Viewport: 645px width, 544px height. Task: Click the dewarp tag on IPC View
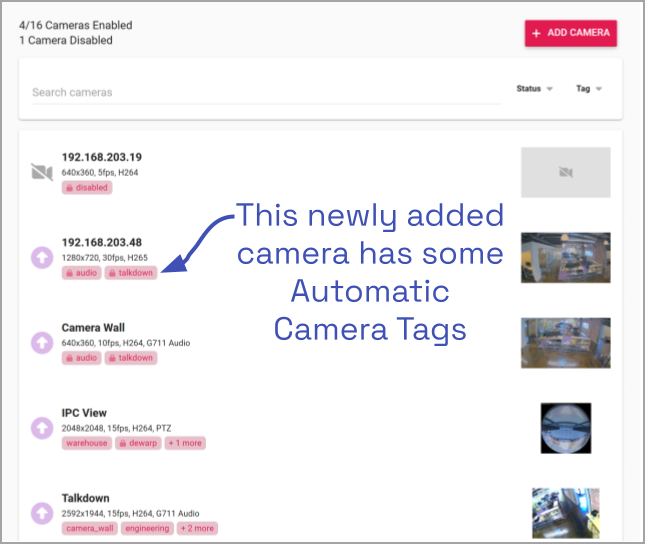pos(138,443)
